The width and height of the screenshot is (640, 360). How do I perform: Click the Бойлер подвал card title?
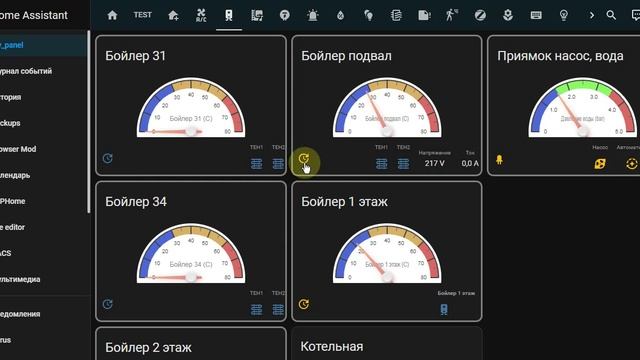346,56
